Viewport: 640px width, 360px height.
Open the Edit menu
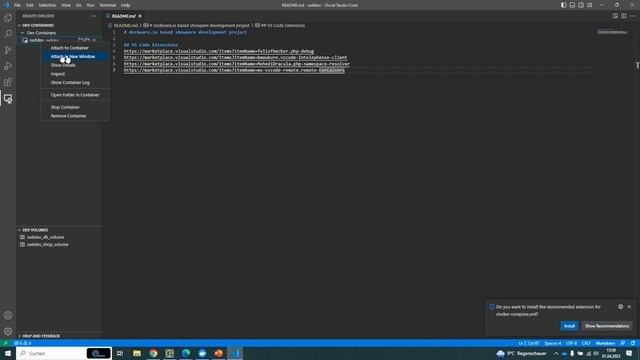coord(29,5)
